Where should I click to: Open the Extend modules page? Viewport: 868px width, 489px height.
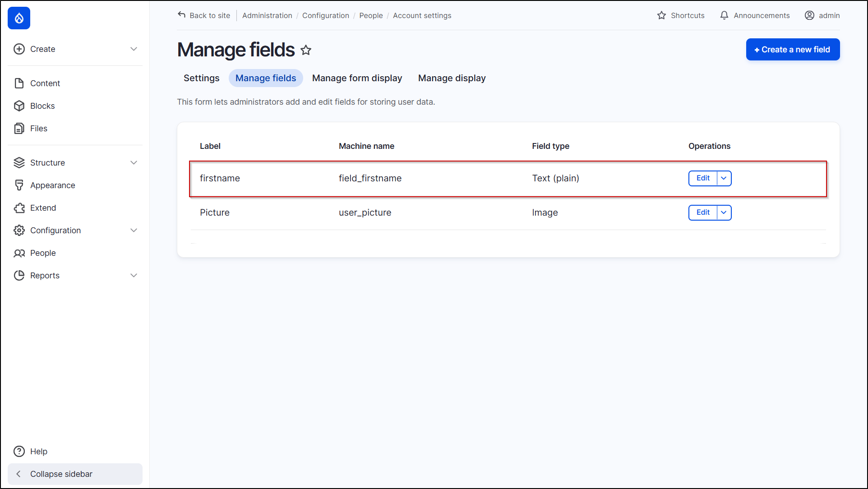point(43,208)
